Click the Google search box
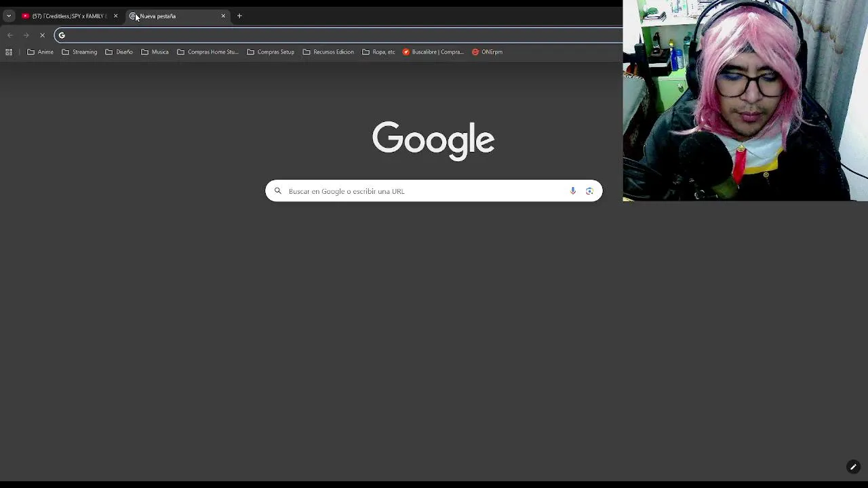This screenshot has height=488, width=868. [x=433, y=191]
